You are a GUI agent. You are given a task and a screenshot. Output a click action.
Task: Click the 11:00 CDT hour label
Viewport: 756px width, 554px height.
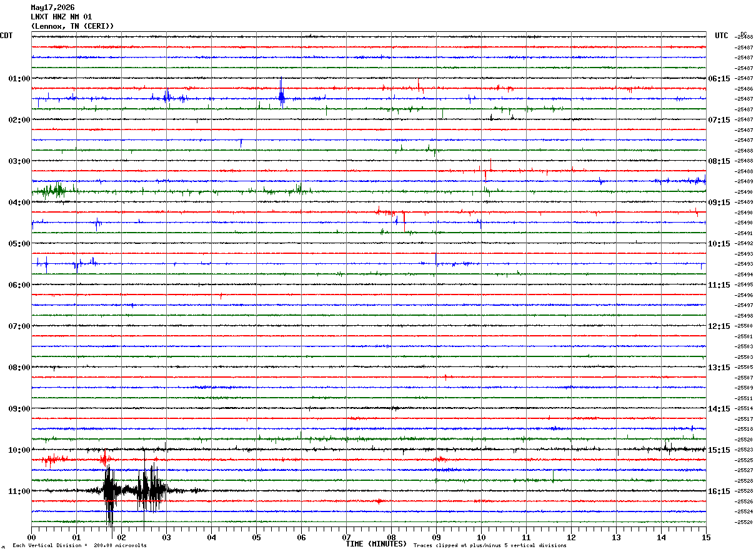[19, 491]
